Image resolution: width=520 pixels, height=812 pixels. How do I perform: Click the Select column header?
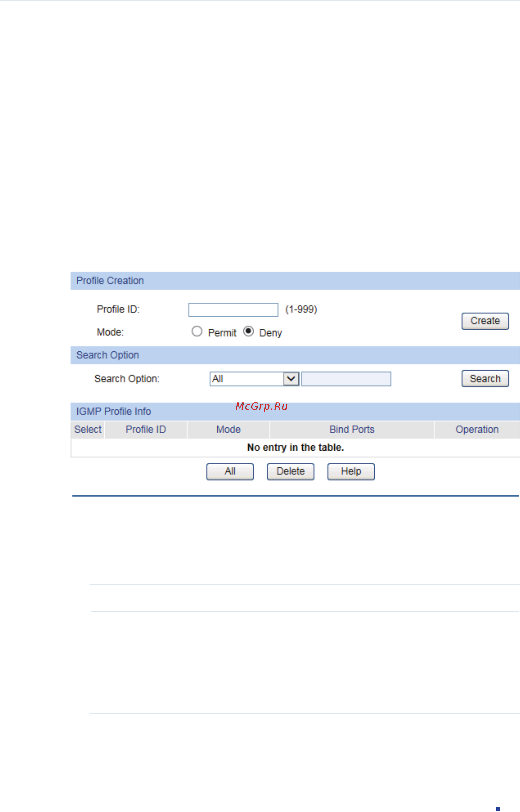click(x=88, y=430)
